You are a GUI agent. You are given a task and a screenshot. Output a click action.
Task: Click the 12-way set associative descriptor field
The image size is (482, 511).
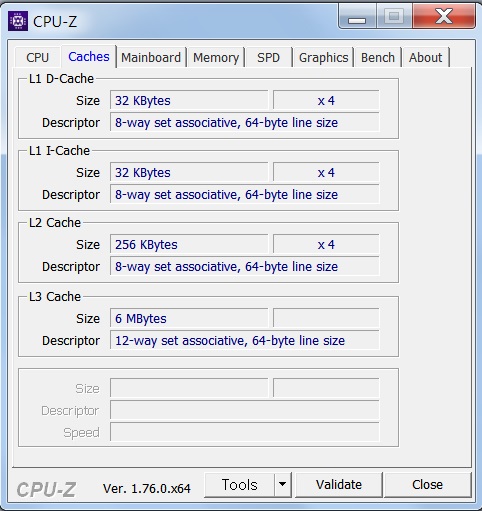(x=245, y=340)
